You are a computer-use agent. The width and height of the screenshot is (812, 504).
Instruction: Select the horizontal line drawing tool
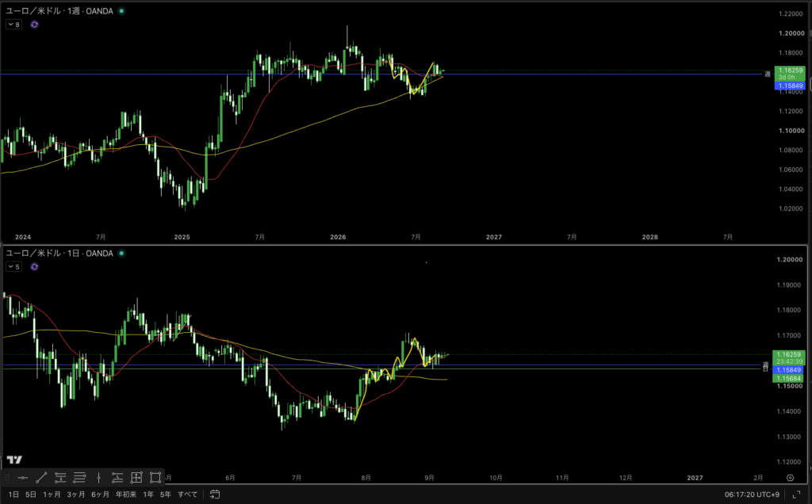point(22,478)
